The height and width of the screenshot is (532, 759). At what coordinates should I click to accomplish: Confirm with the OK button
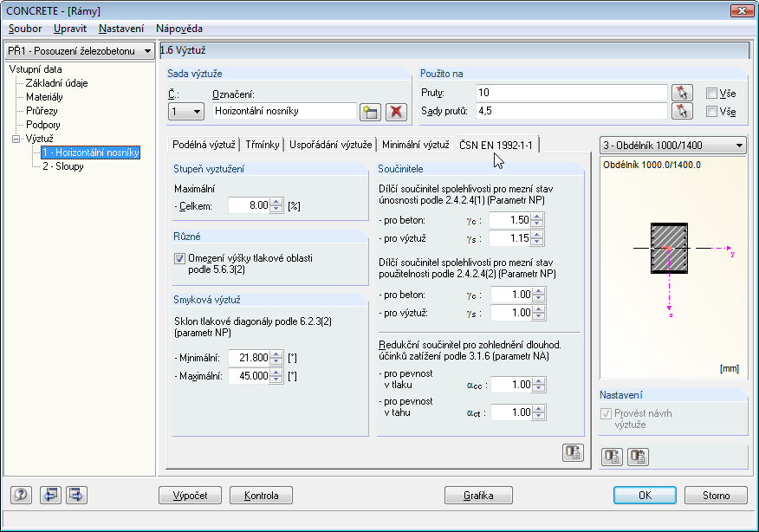pyautogui.click(x=645, y=496)
